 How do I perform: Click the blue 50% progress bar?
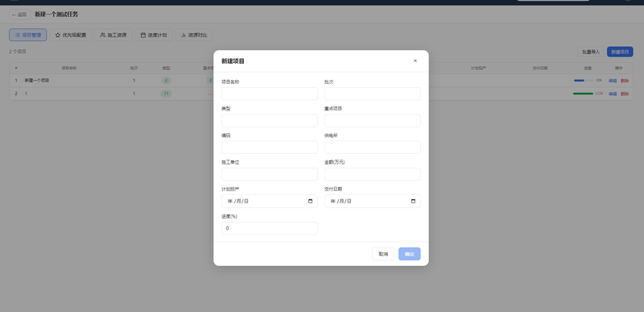tap(584, 81)
